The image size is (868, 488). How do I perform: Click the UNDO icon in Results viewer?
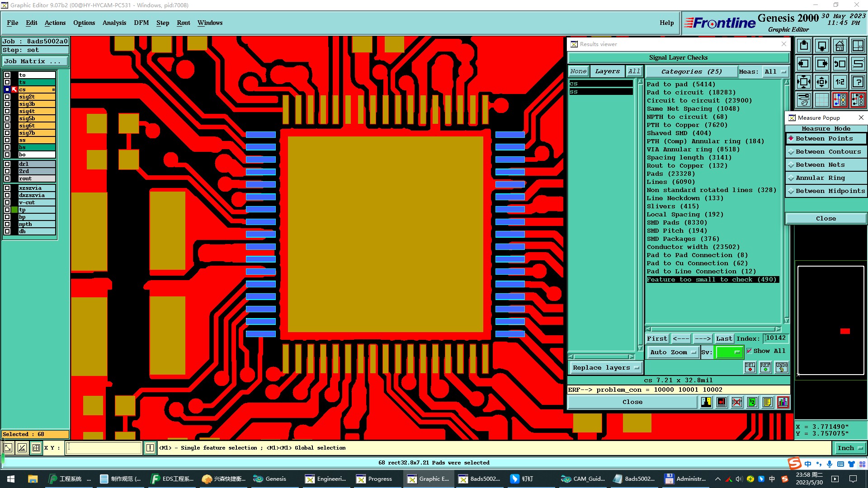[x=781, y=367]
